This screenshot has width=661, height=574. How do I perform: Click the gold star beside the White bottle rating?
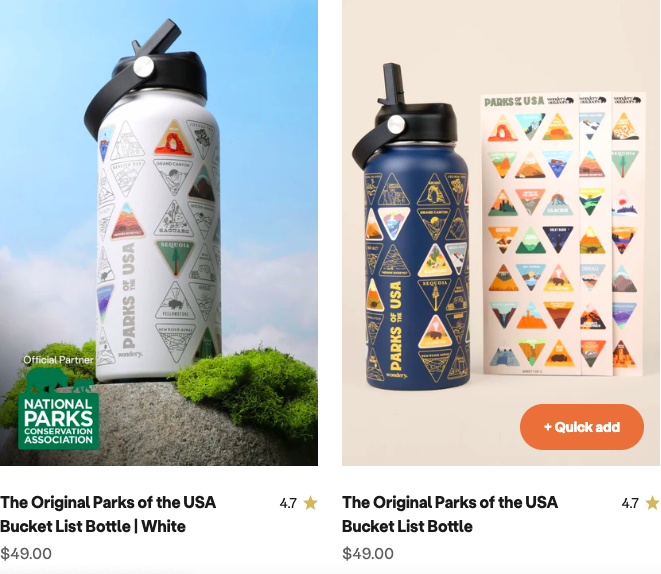click(310, 503)
